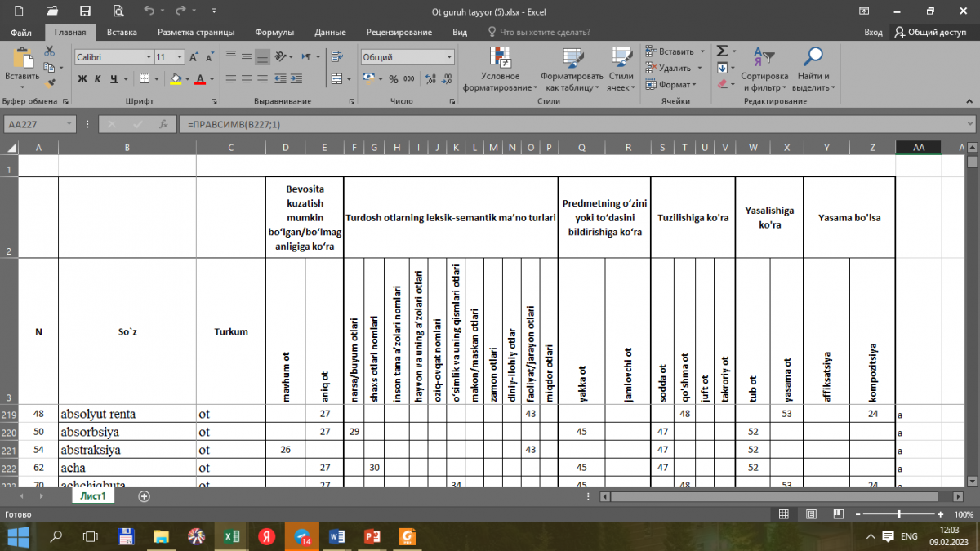Viewport: 980px width, 551px height.
Task: Click the percent style icon
Action: 394,79
